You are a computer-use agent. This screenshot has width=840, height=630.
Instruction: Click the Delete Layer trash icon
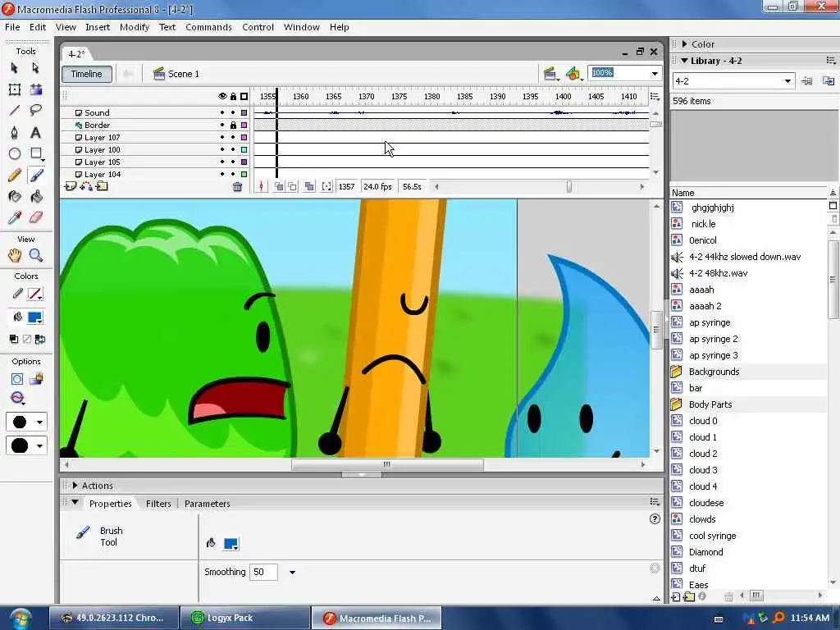[237, 186]
